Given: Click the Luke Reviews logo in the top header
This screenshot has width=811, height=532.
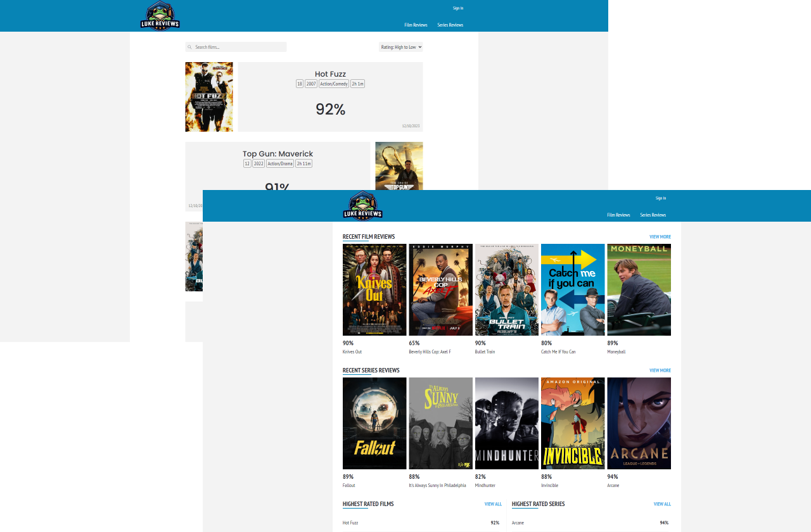Looking at the screenshot, I should pyautogui.click(x=160, y=15).
